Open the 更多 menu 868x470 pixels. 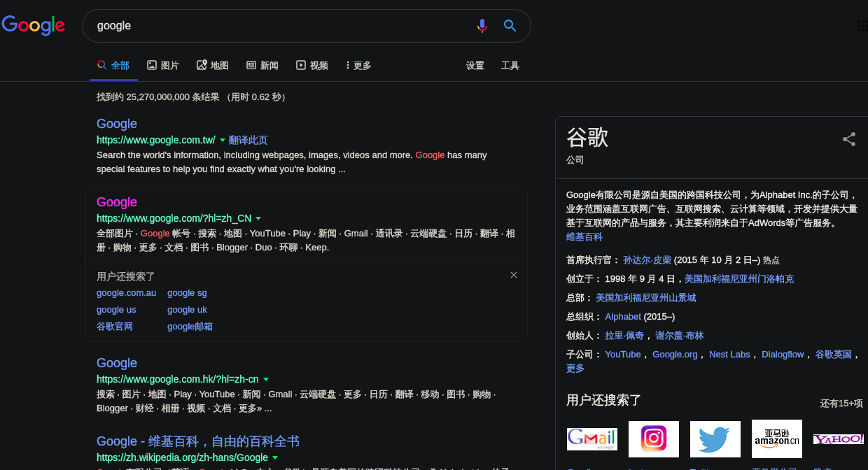(x=358, y=65)
